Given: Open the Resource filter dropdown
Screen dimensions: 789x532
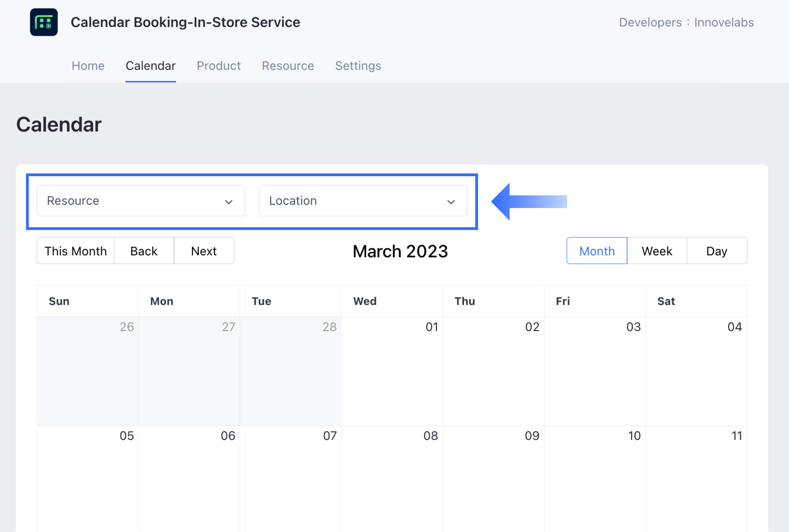Looking at the screenshot, I should click(x=140, y=201).
